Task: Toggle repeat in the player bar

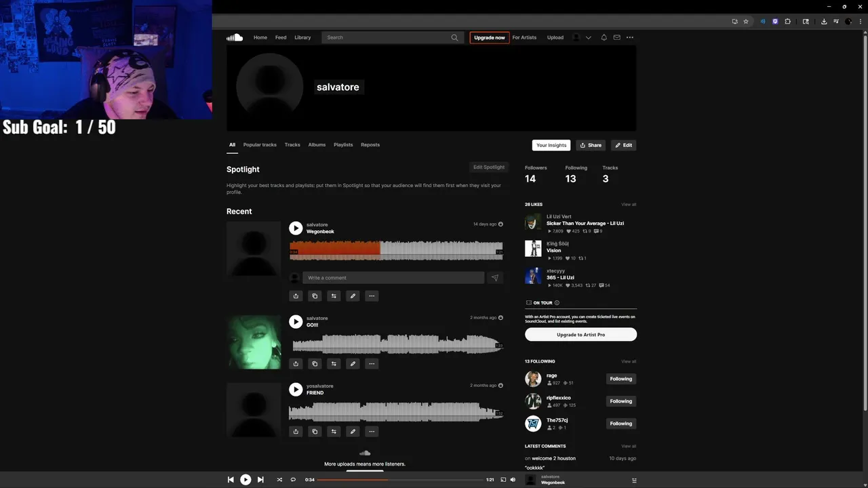Action: 293,479
